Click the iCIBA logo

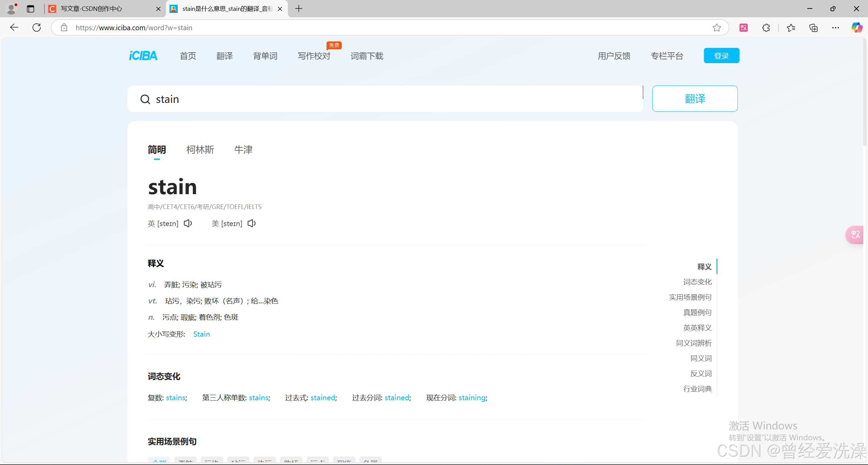point(143,56)
